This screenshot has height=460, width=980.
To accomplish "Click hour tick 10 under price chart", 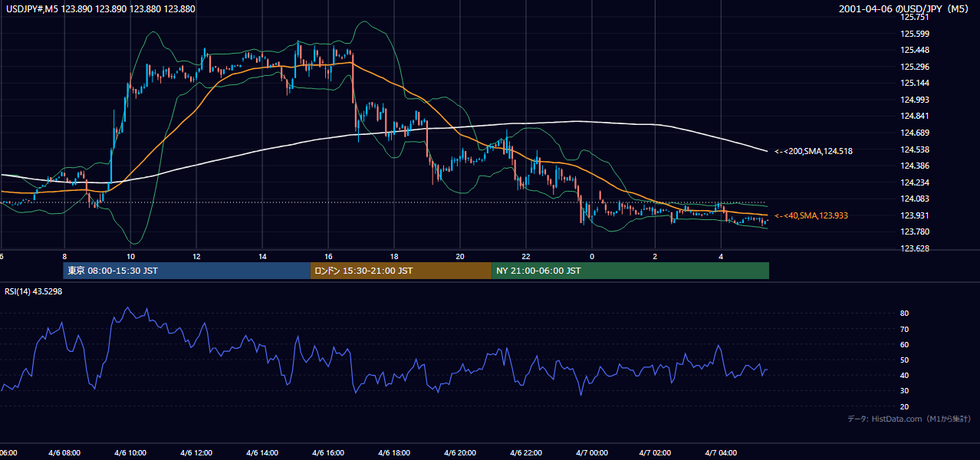I will [x=131, y=256].
